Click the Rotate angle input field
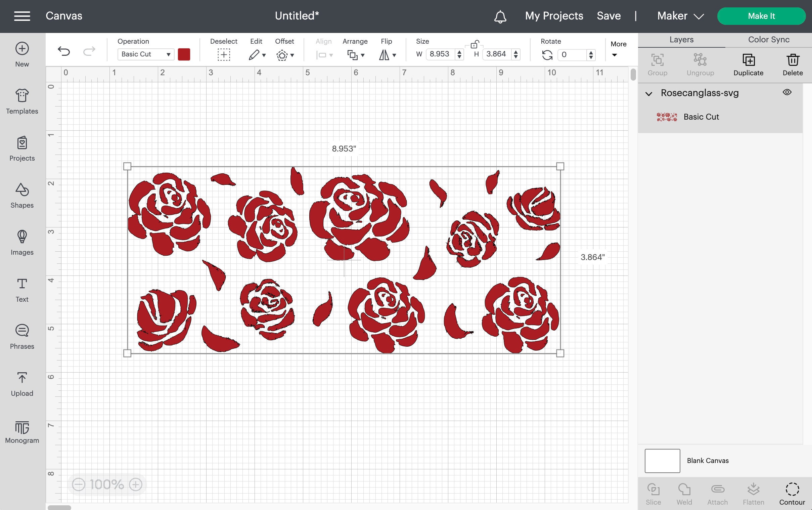 (572, 55)
